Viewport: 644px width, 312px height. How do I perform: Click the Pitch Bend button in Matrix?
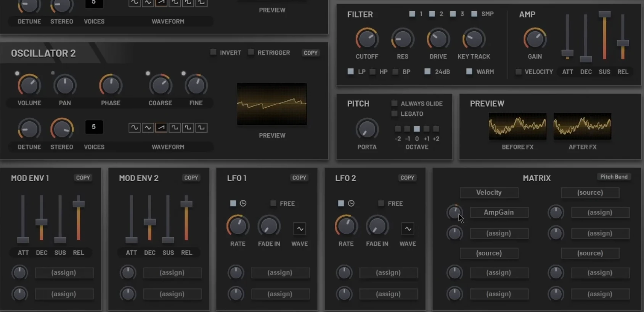click(x=613, y=177)
